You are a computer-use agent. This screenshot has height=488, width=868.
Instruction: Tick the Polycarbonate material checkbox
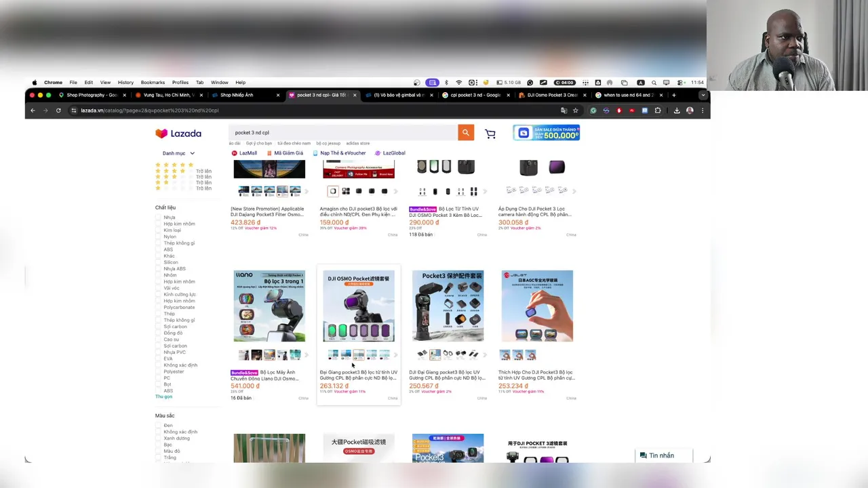coord(159,308)
